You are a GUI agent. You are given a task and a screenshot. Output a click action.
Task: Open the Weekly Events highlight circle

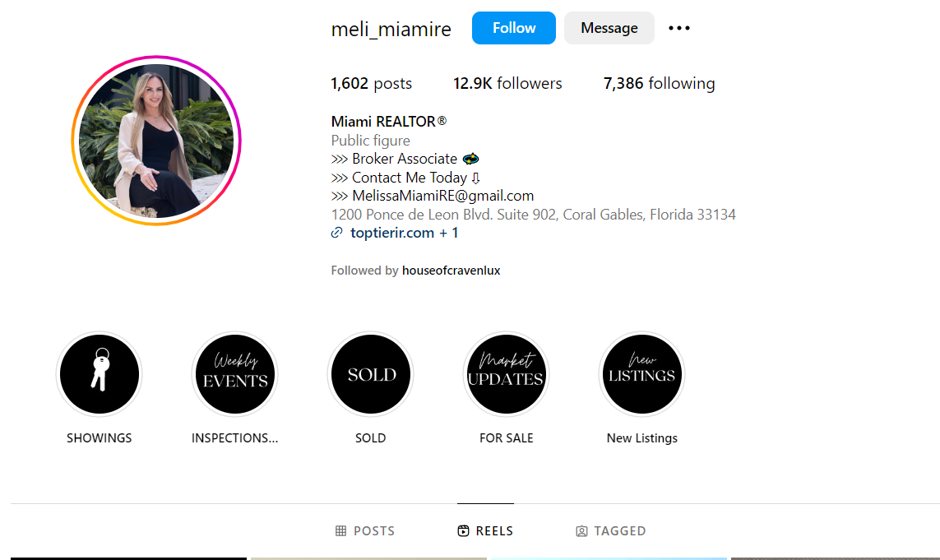(235, 374)
